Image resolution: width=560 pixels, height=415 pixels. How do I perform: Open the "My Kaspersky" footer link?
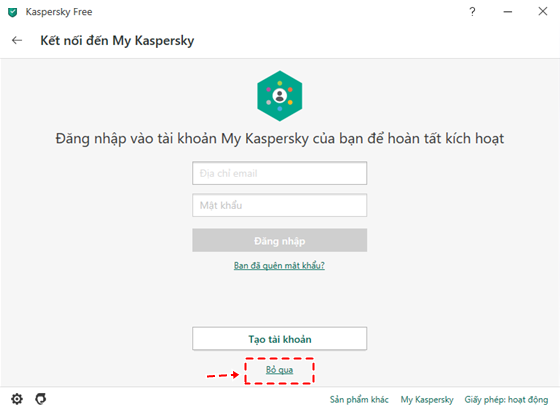(x=427, y=400)
